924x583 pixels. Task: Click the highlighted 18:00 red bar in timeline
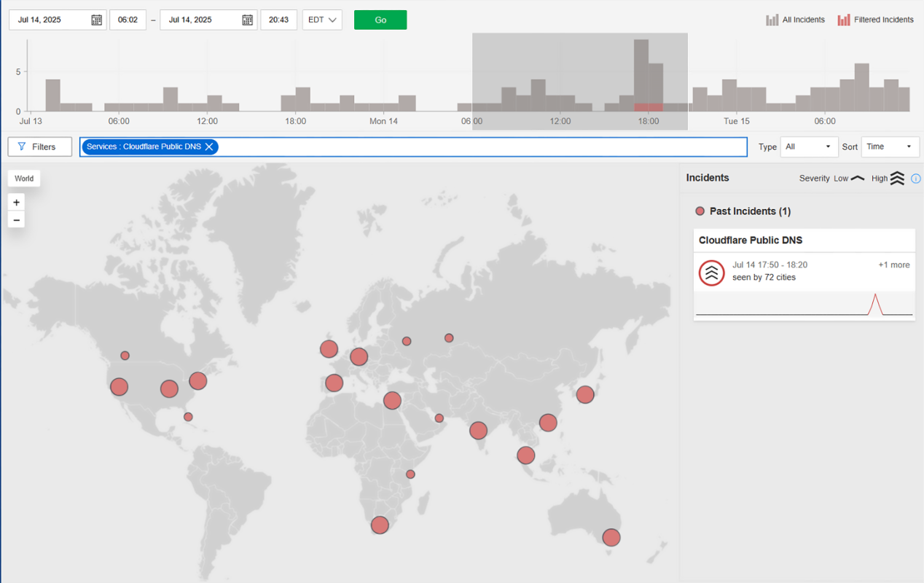coord(648,107)
